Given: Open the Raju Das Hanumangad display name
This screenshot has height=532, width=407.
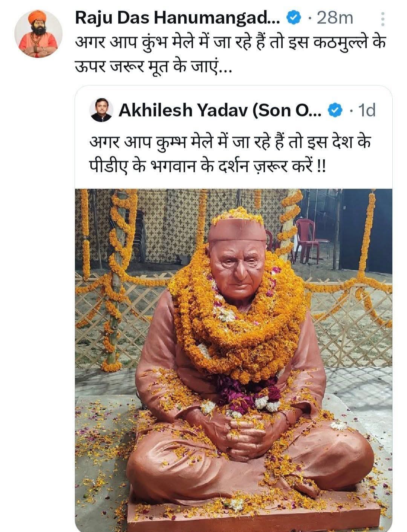Looking at the screenshot, I should pos(177,18).
